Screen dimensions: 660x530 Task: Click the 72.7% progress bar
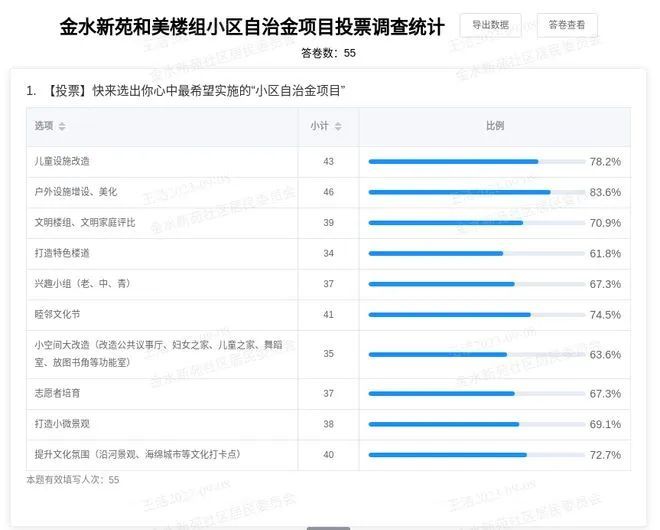click(476, 455)
